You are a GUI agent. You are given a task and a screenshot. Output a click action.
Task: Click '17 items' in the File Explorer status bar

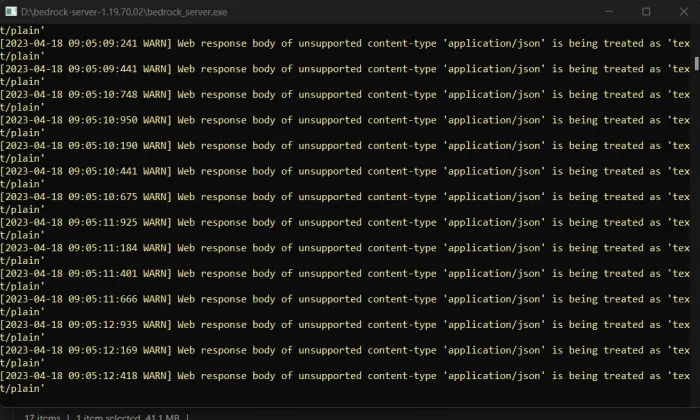(42, 416)
